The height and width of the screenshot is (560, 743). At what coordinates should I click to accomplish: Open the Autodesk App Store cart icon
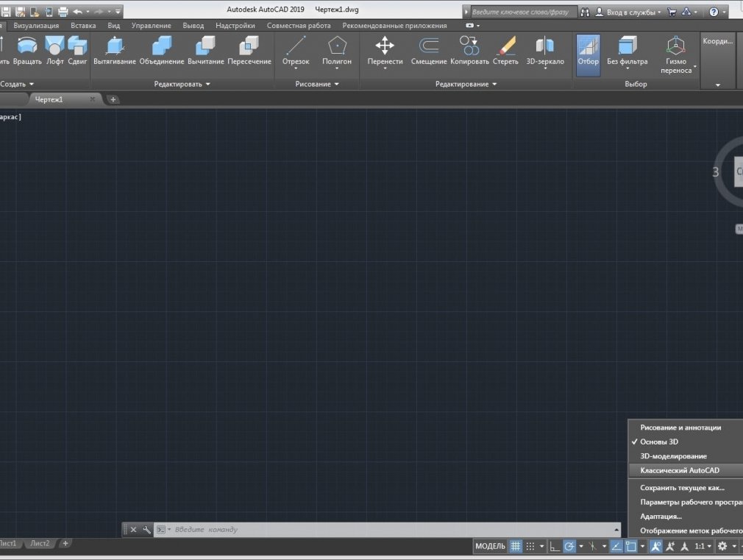pyautogui.click(x=672, y=13)
